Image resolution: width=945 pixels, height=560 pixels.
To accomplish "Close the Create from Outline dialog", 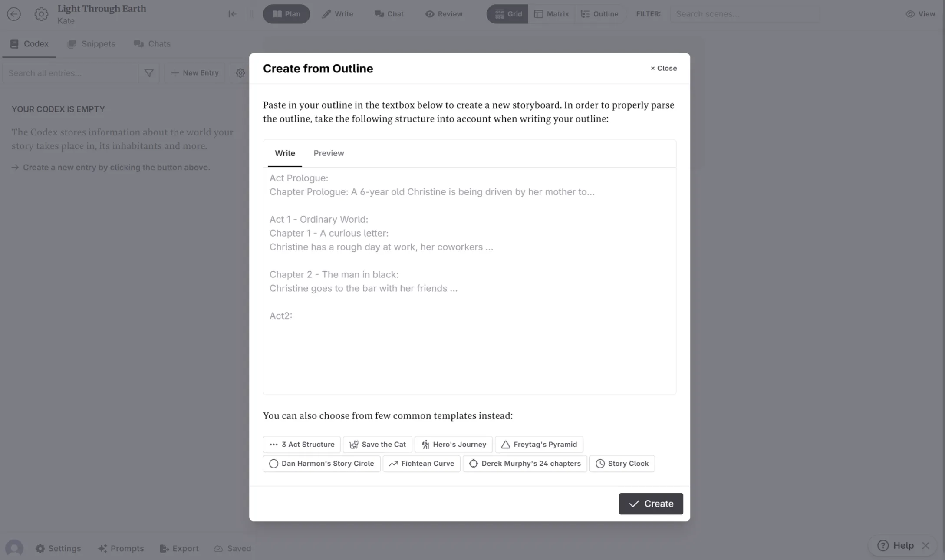I will point(663,68).
